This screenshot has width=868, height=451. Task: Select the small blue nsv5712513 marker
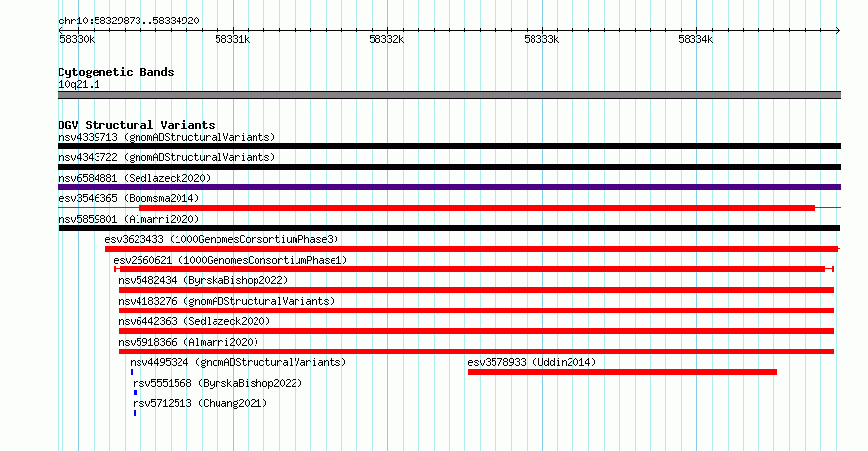pos(135,413)
